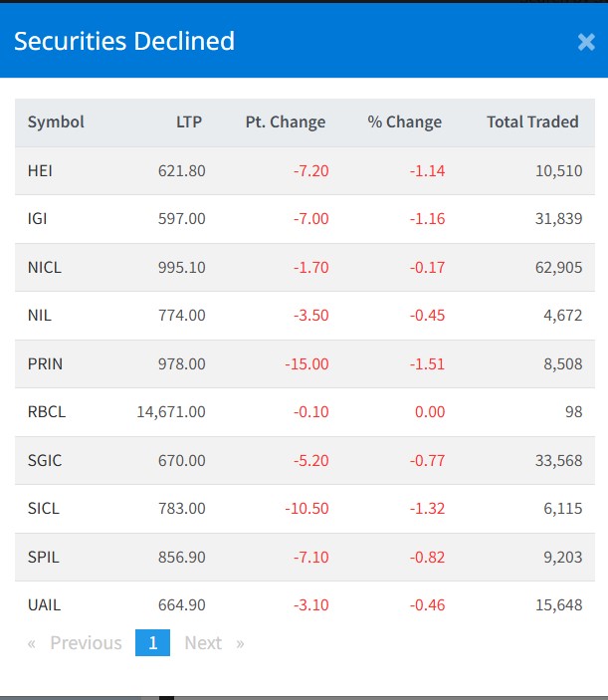Click the PRIN symbol
Screen dimensions: 608x700
point(45,363)
